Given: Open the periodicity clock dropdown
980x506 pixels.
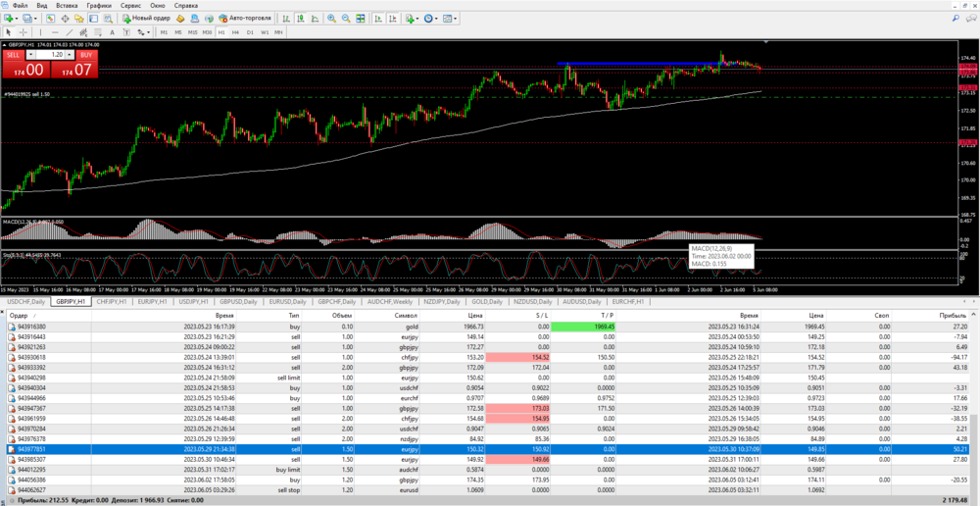Looking at the screenshot, I should (x=436, y=19).
